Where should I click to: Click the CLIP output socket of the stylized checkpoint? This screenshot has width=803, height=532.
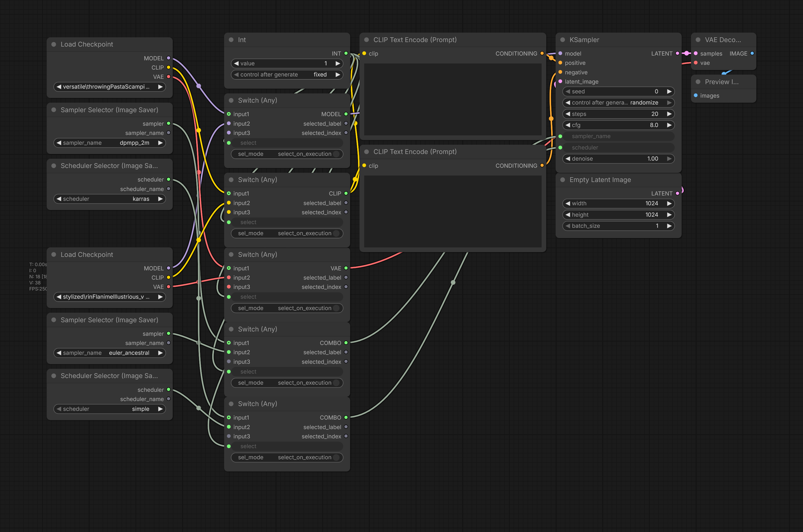pyautogui.click(x=169, y=278)
